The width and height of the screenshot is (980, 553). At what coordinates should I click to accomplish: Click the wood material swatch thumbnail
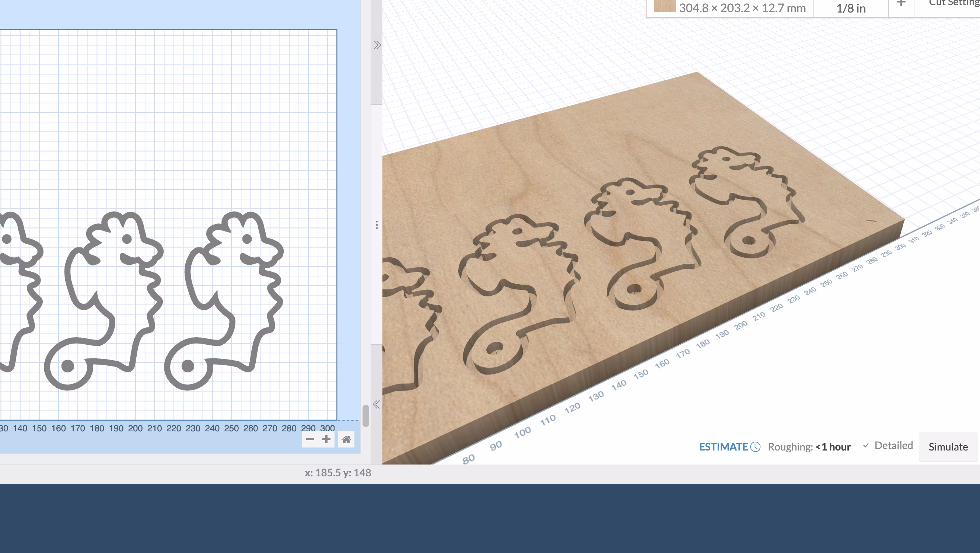664,6
